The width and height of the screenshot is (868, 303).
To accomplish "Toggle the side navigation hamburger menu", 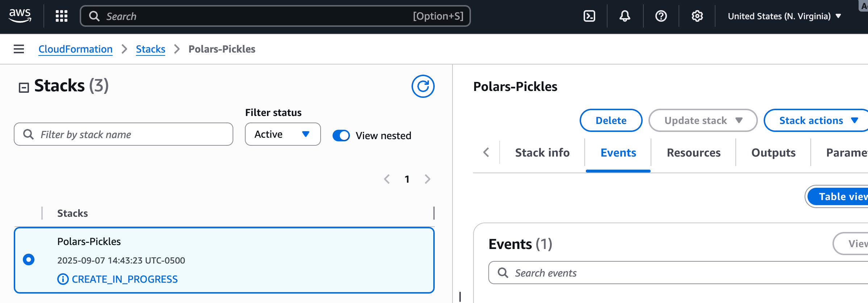I will pos(19,49).
